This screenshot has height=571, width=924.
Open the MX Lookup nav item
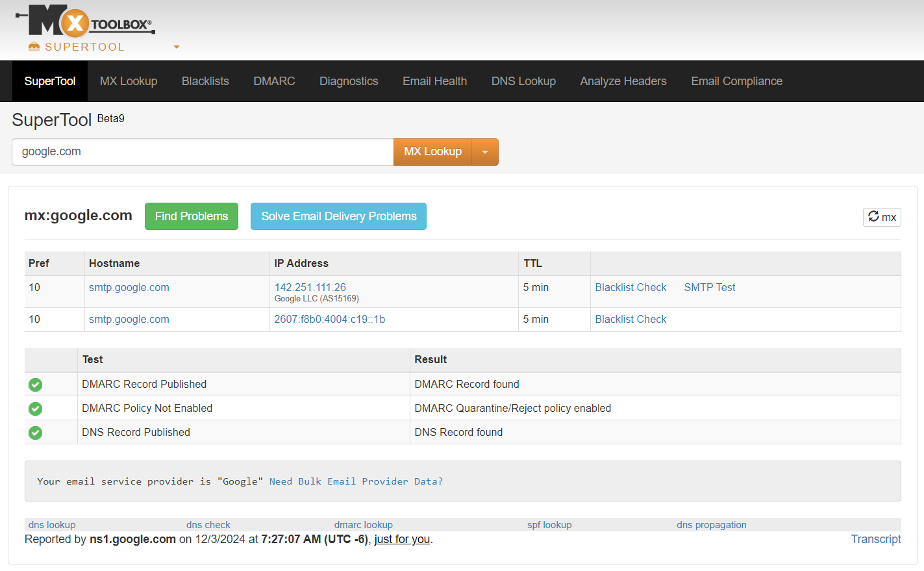(x=129, y=81)
